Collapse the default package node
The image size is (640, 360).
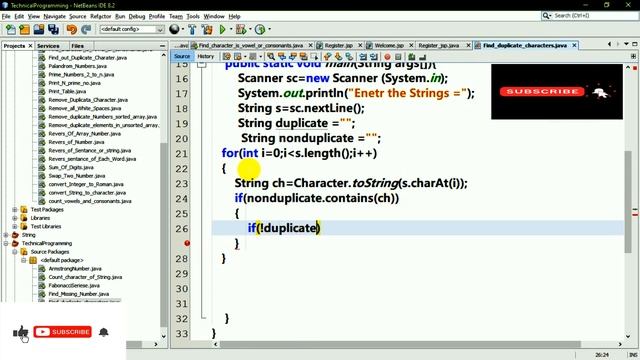(24, 260)
